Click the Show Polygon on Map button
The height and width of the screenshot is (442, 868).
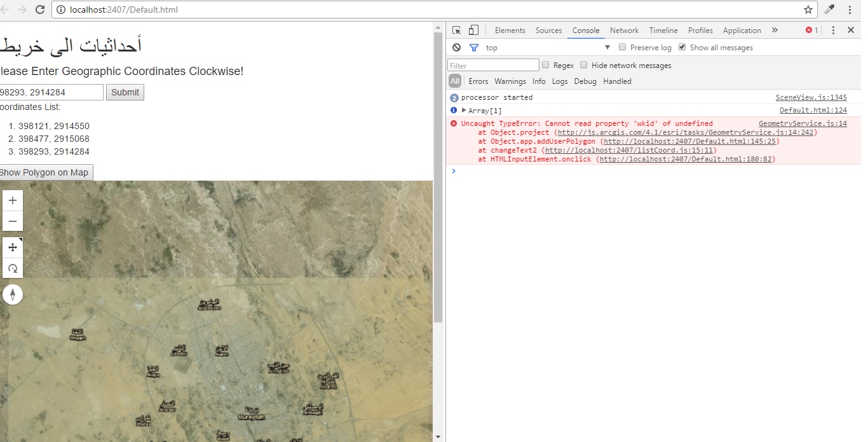pyautogui.click(x=45, y=172)
